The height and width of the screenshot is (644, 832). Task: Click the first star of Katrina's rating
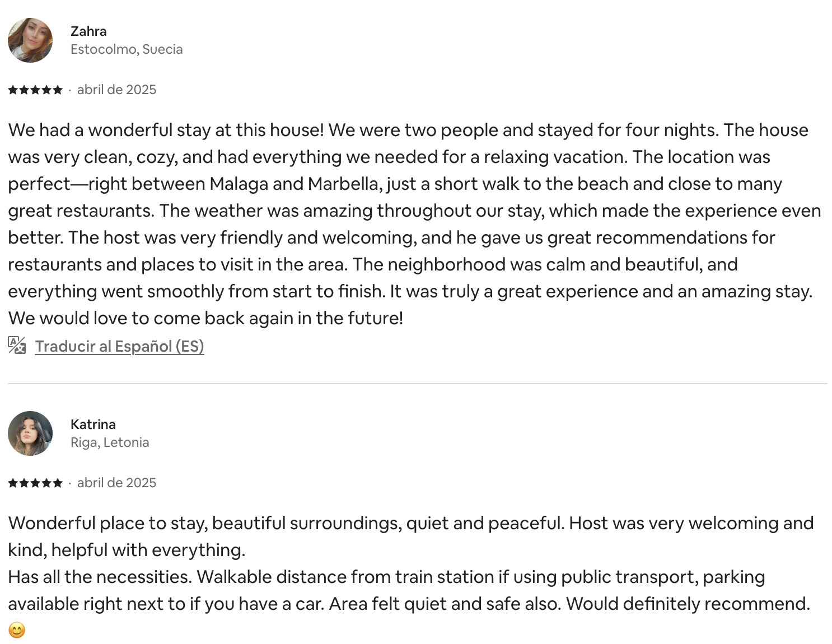click(13, 483)
